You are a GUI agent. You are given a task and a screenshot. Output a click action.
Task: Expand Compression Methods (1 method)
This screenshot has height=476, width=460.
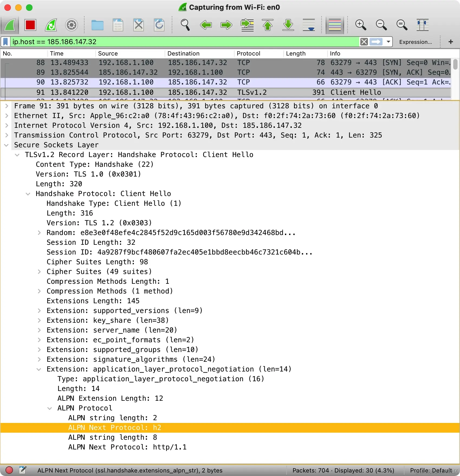[x=39, y=291]
